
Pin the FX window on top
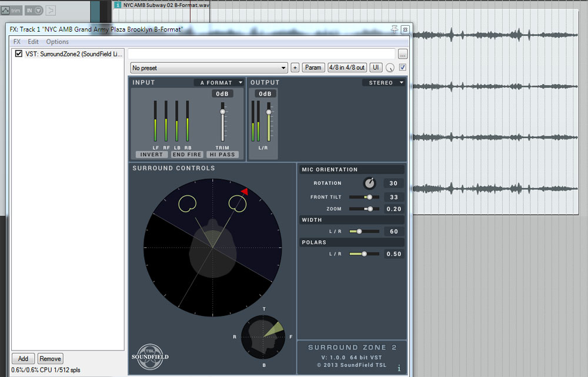pos(394,29)
